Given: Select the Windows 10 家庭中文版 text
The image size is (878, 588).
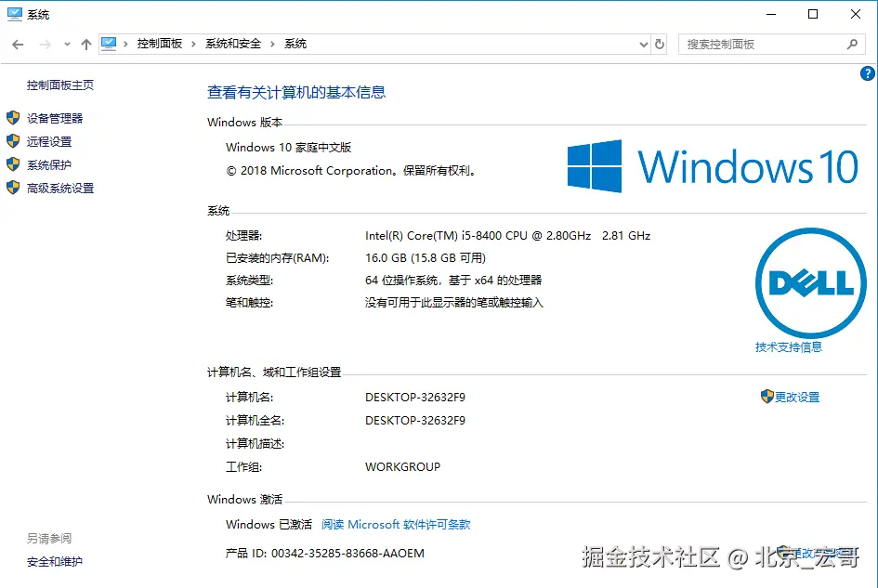Looking at the screenshot, I should point(288,148).
